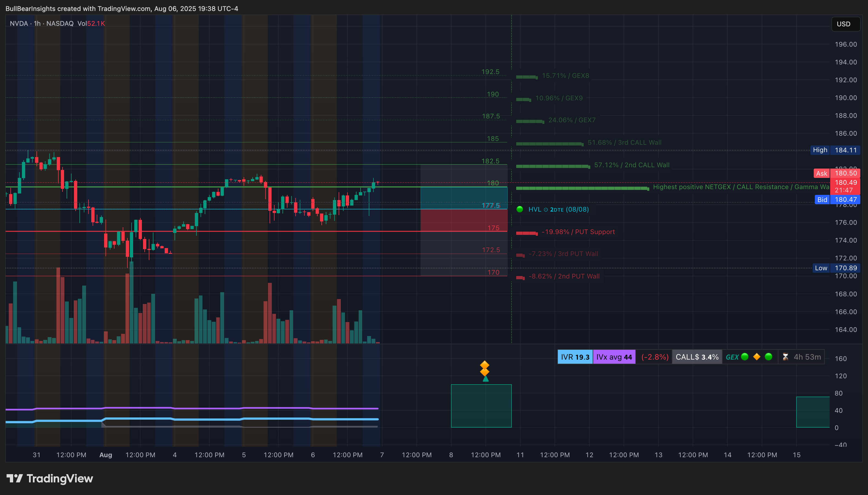Click the teal shaded zone below 180
Screen dimensions: 868x495
(x=464, y=198)
